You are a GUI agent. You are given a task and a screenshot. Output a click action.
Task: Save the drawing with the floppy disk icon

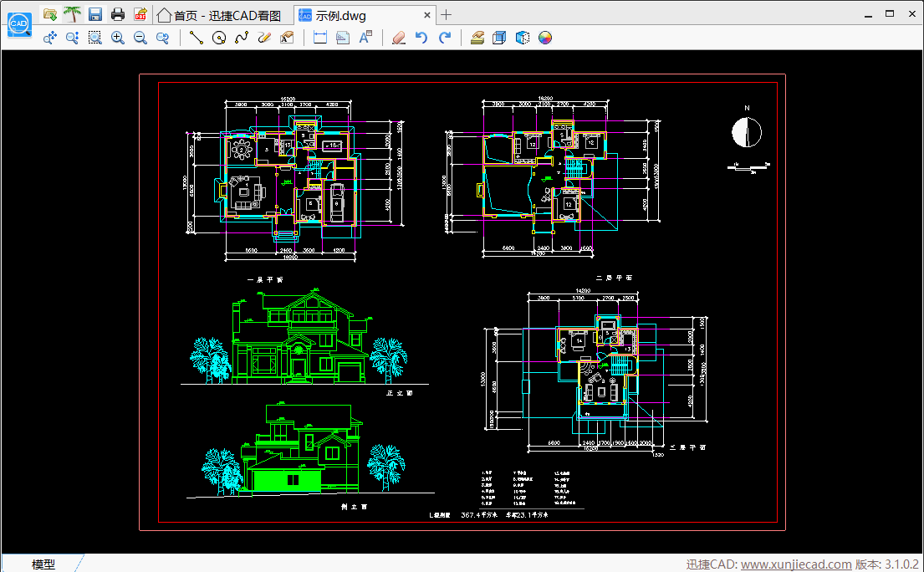click(x=94, y=14)
